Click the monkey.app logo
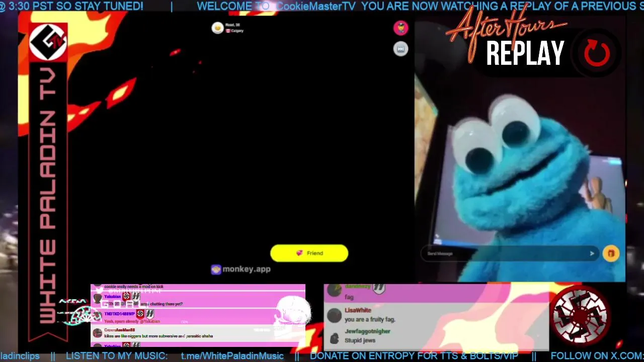The image size is (644, 362). [x=240, y=269]
